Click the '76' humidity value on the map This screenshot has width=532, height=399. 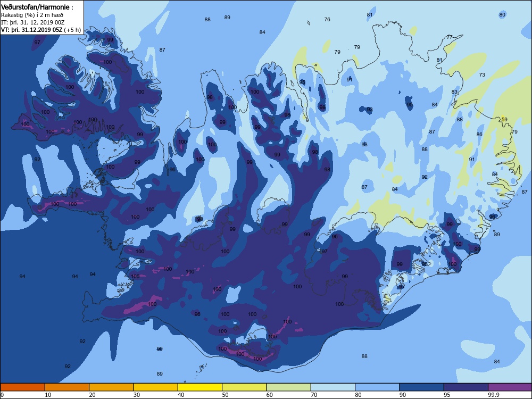click(x=327, y=19)
